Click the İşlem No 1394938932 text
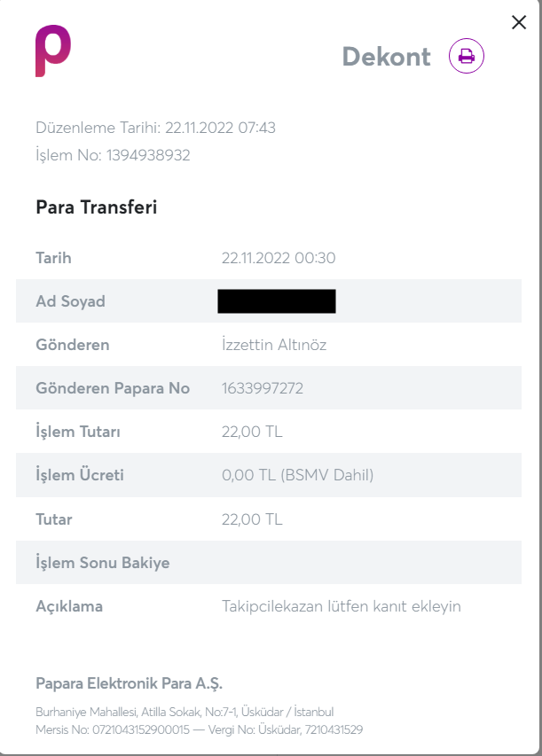Viewport: 542px width, 756px height. pos(113,155)
